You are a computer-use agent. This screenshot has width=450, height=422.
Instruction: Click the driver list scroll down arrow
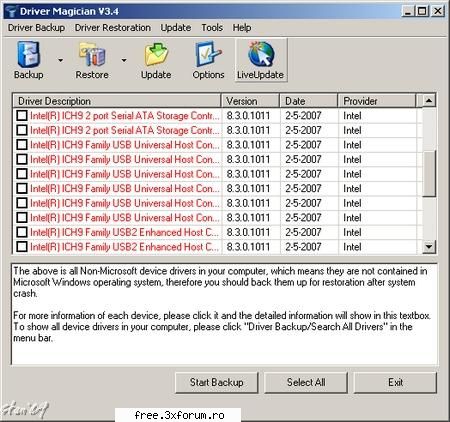429,247
